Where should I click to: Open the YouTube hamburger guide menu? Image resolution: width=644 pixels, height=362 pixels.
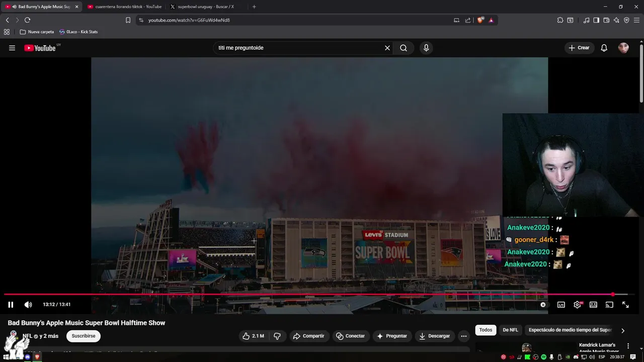tap(12, 48)
